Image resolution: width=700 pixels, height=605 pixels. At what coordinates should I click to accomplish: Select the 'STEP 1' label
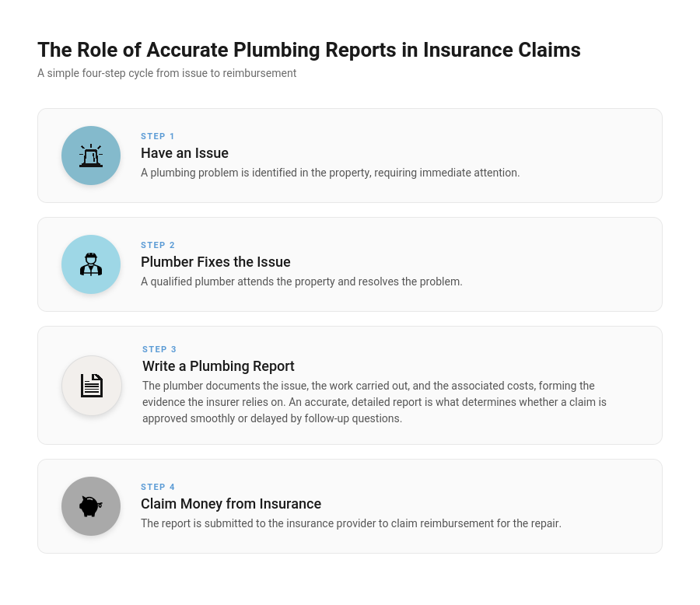(x=158, y=136)
